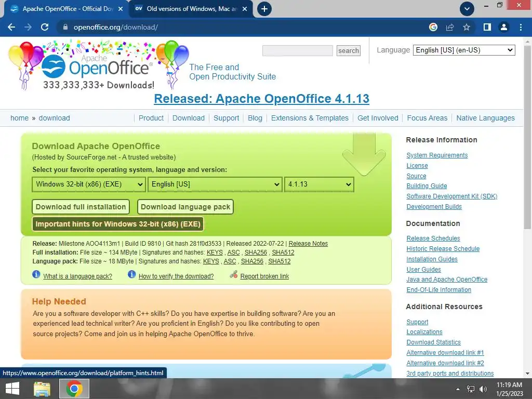
Task: Open the Get Involved menu item
Action: (x=378, y=118)
